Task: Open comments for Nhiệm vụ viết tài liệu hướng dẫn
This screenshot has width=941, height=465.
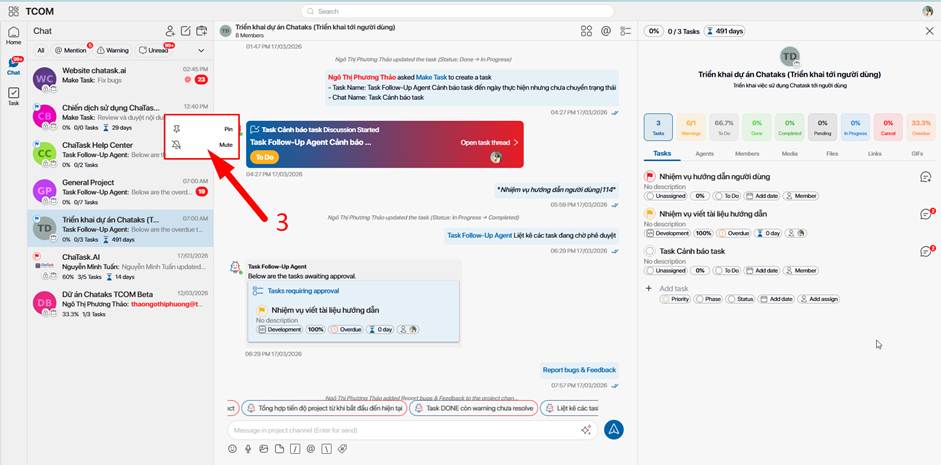Action: tap(927, 214)
